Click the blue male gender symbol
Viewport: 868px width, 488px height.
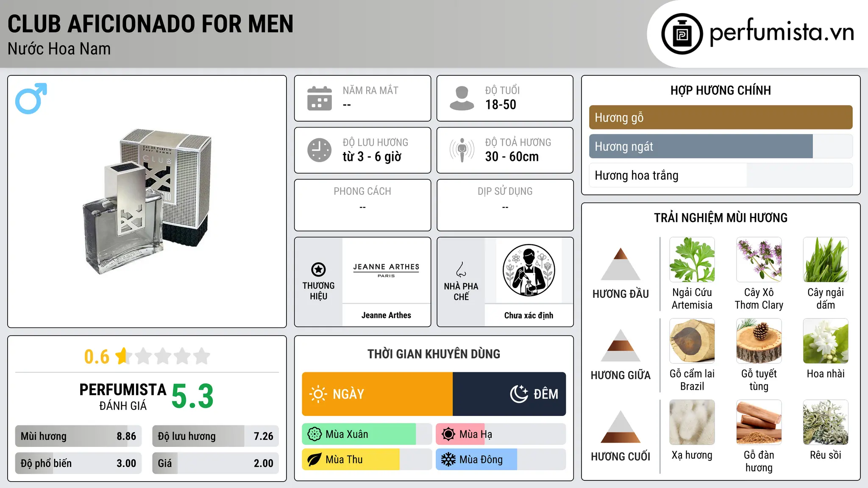point(31,98)
